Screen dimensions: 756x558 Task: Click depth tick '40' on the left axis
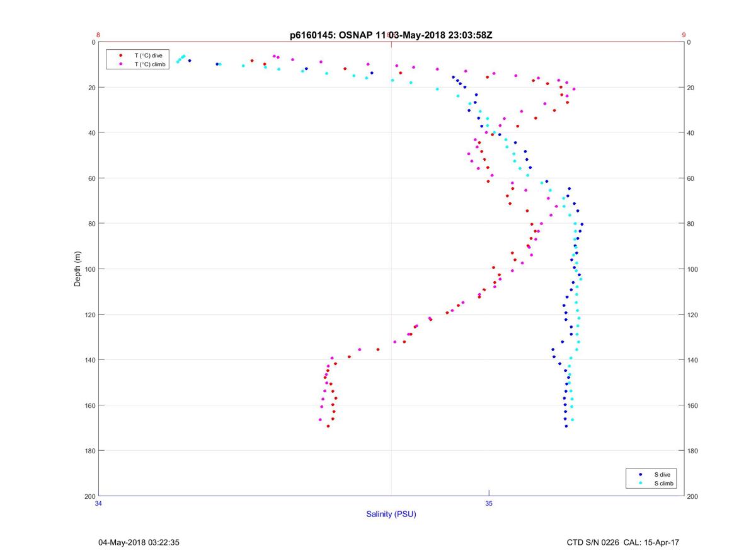tap(91, 133)
